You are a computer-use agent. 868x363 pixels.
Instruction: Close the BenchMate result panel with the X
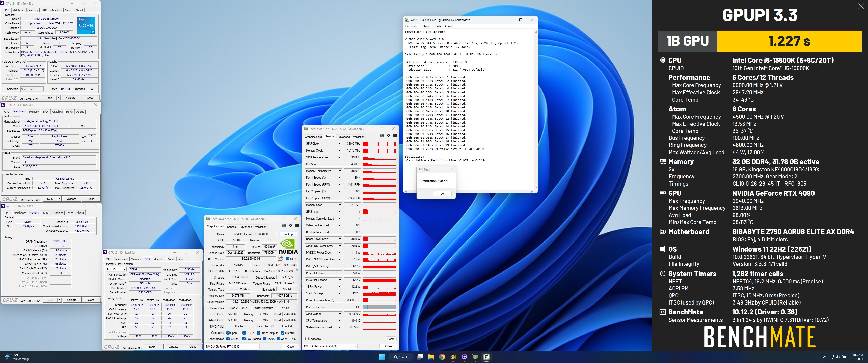861,6
